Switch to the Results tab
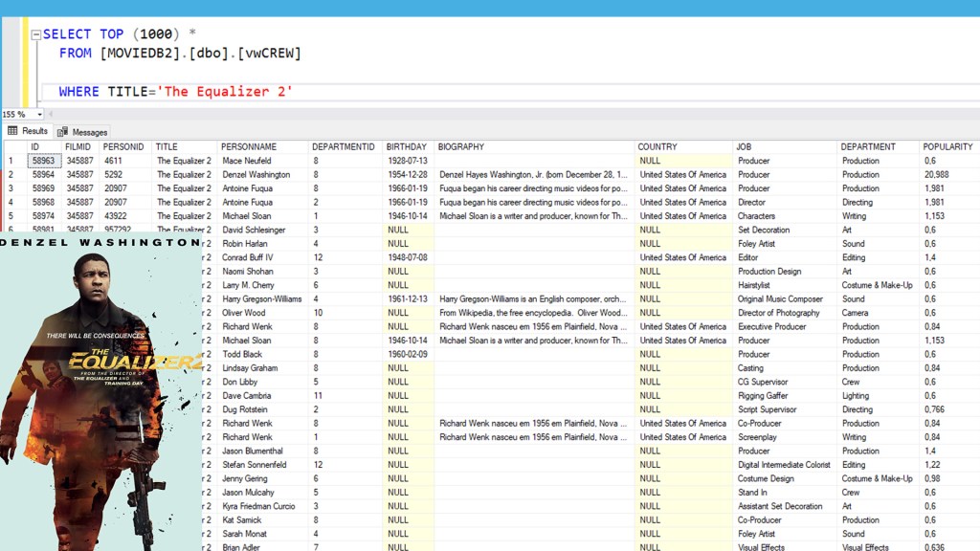980x551 pixels. click(34, 131)
